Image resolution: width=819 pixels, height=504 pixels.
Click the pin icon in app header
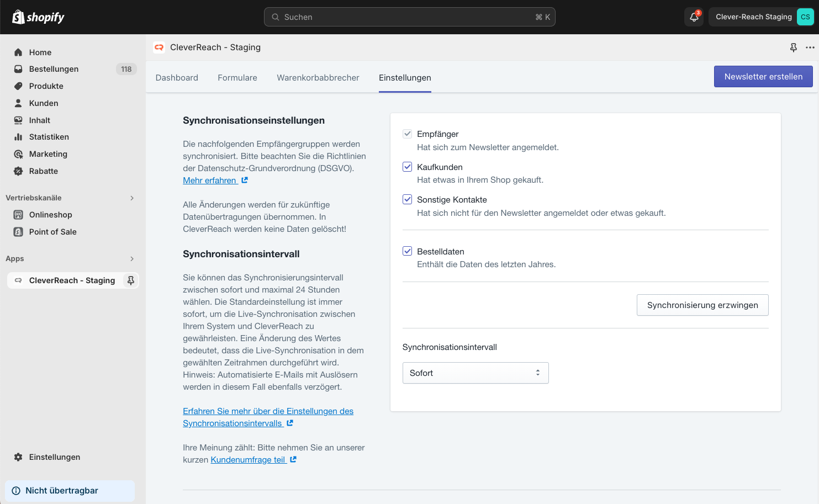point(794,47)
